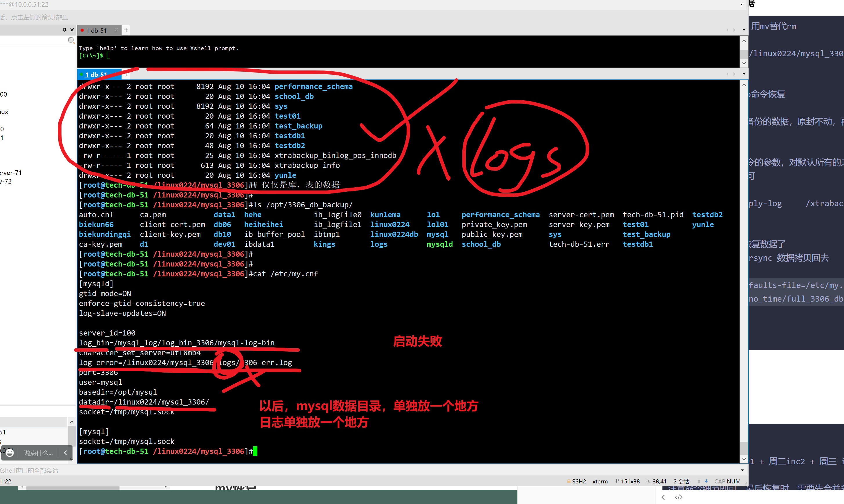The width and height of the screenshot is (844, 504).
Task: Click the session manager search magnifier
Action: (71, 41)
